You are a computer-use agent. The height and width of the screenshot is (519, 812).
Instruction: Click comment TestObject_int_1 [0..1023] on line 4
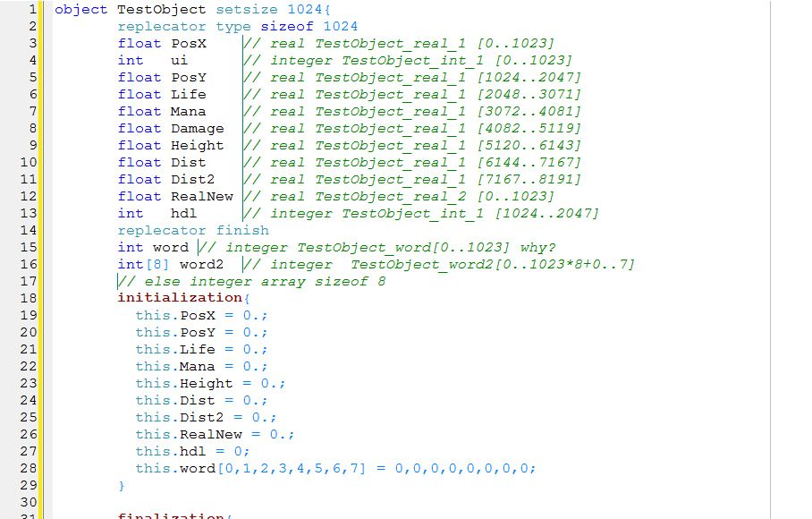coord(457,61)
